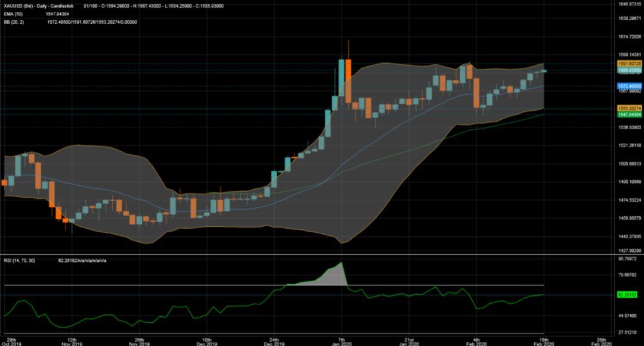The image size is (644, 346).
Task: Click the 78.69782 RSI axis label
Action: 627,275
